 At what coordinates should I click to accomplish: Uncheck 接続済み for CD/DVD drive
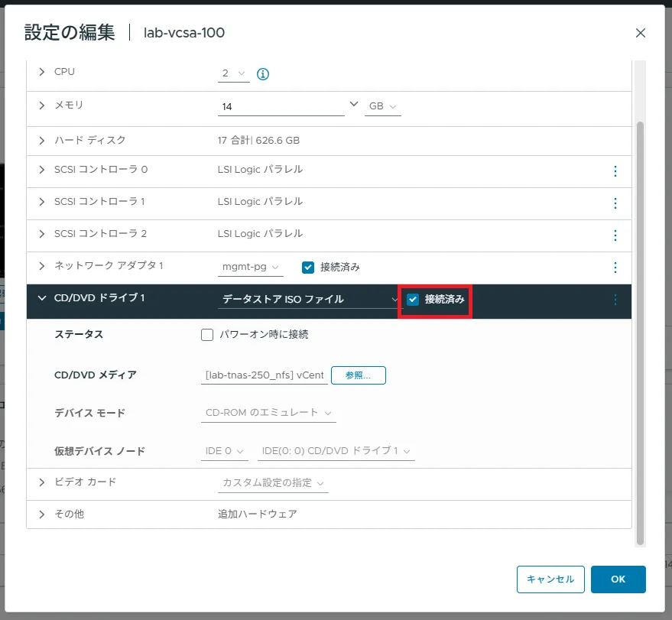[414, 300]
